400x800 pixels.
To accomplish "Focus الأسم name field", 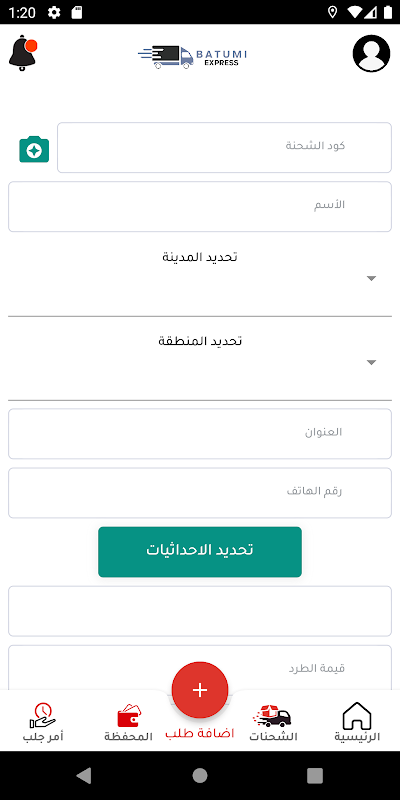I will point(200,207).
